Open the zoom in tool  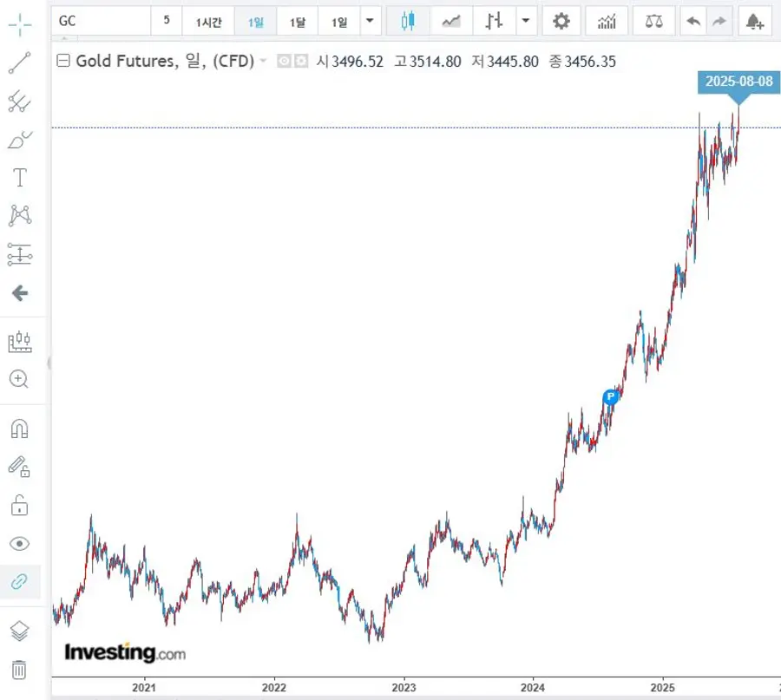[x=19, y=379]
